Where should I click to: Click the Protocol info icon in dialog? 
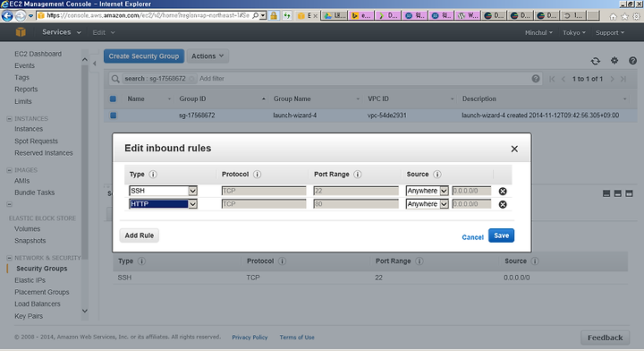[257, 175]
